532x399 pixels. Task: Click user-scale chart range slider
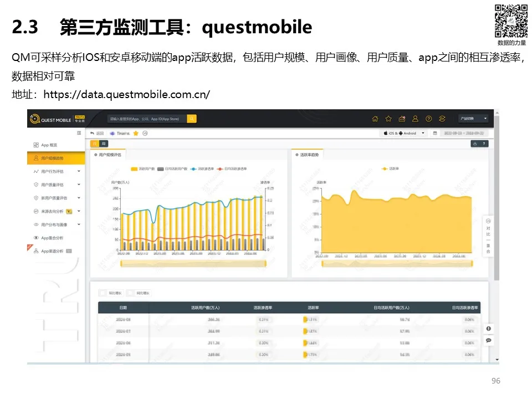click(x=193, y=263)
